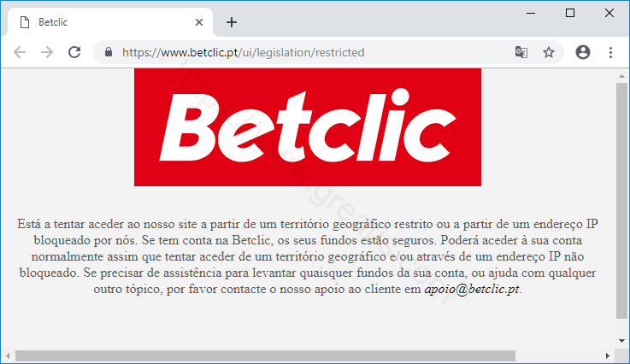The width and height of the screenshot is (630, 364).
Task: Minimize the browser window
Action: pyautogui.click(x=531, y=14)
